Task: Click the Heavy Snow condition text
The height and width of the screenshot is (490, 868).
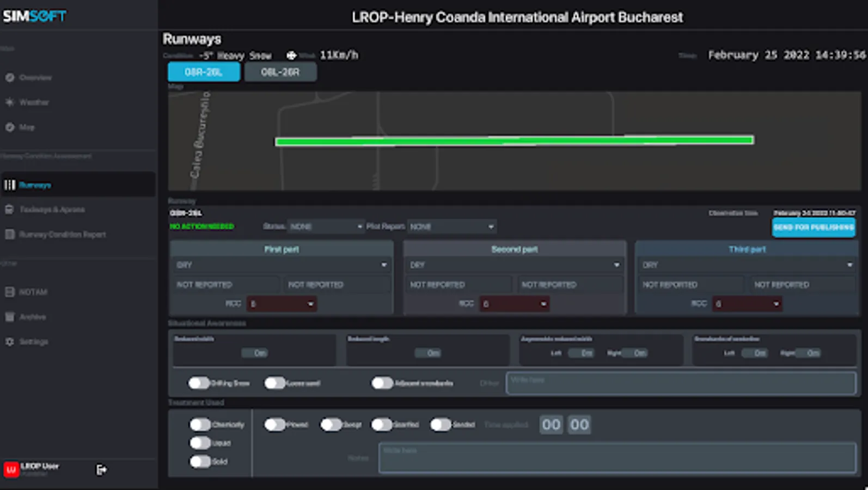Action: (244, 56)
